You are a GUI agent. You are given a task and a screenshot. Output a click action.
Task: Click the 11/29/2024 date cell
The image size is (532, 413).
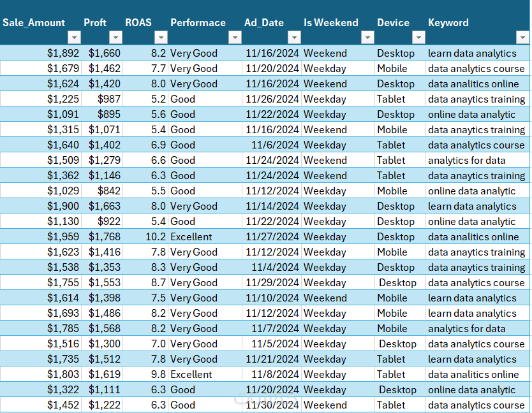(272, 282)
